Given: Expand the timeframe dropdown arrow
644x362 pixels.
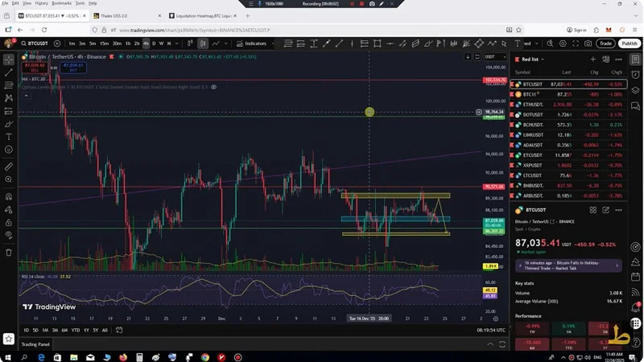Looking at the screenshot, I should [177, 43].
